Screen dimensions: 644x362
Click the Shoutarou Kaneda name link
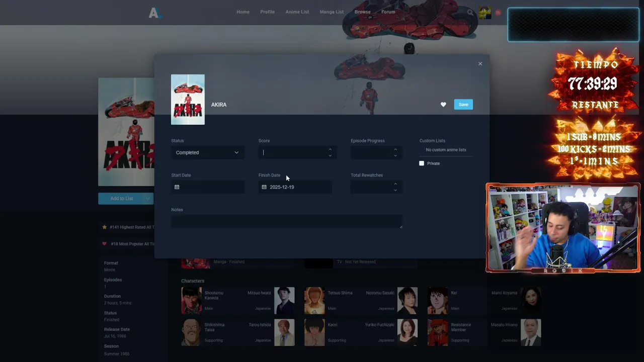[214, 295]
